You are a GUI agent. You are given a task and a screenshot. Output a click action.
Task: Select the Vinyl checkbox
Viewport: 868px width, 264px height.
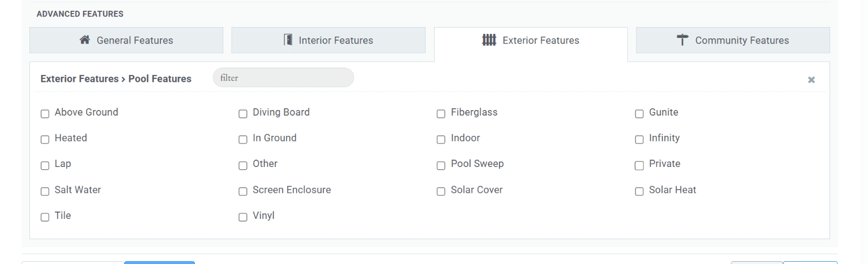coord(243,217)
